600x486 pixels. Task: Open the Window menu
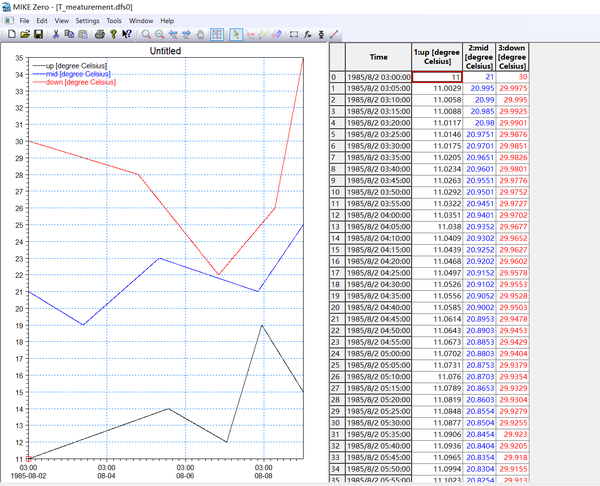click(141, 20)
